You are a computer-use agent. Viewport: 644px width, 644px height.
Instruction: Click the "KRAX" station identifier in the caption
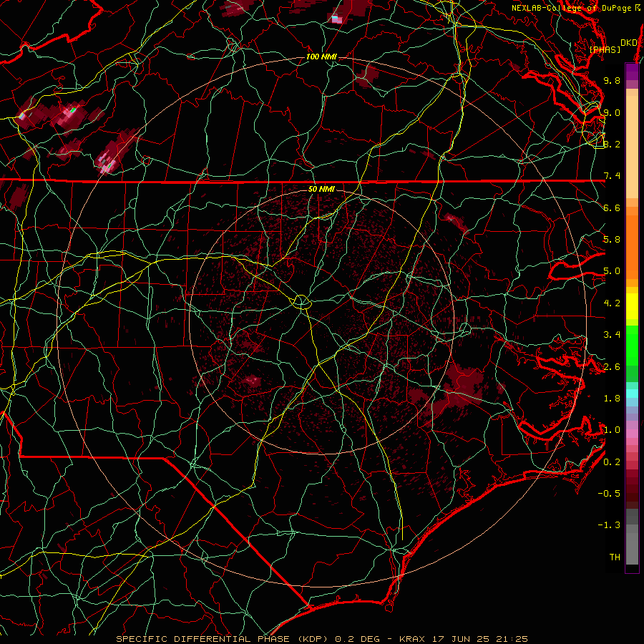[411, 639]
